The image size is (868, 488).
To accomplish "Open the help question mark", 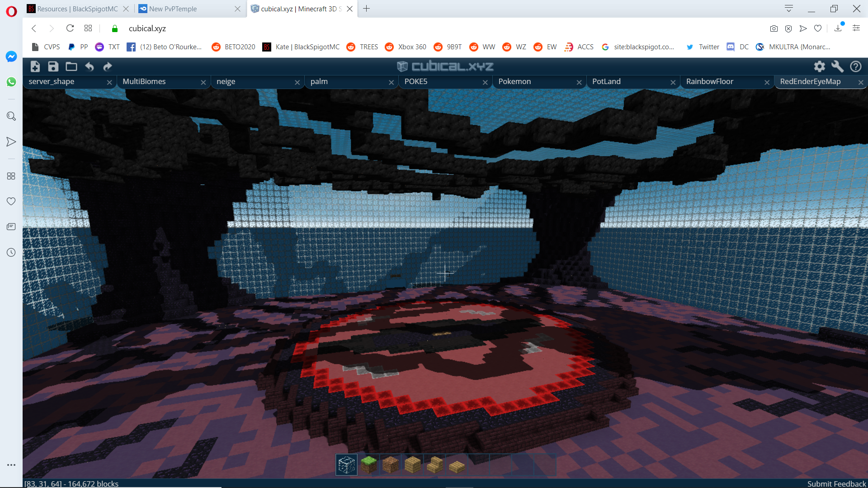I will [x=856, y=66].
